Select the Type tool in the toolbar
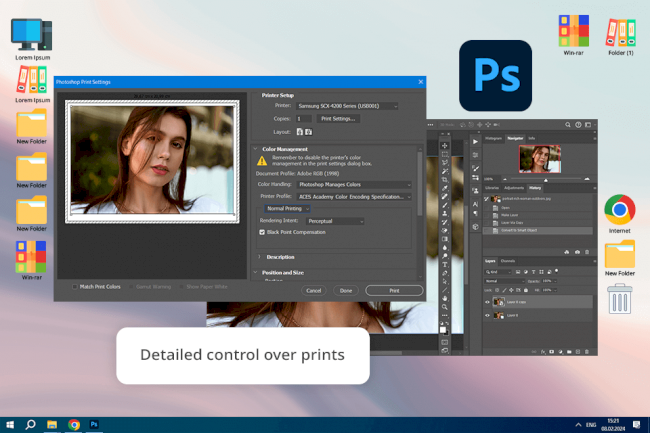Screen dimensions: 650x433 pos(445,263)
